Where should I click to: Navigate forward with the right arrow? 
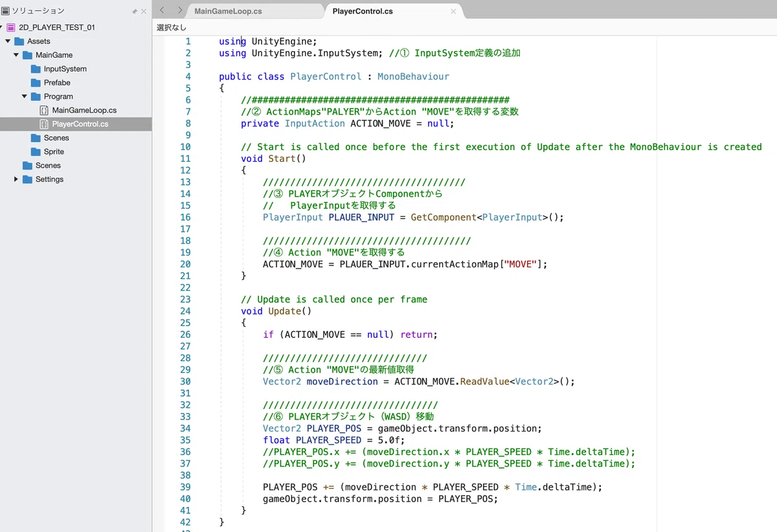179,10
